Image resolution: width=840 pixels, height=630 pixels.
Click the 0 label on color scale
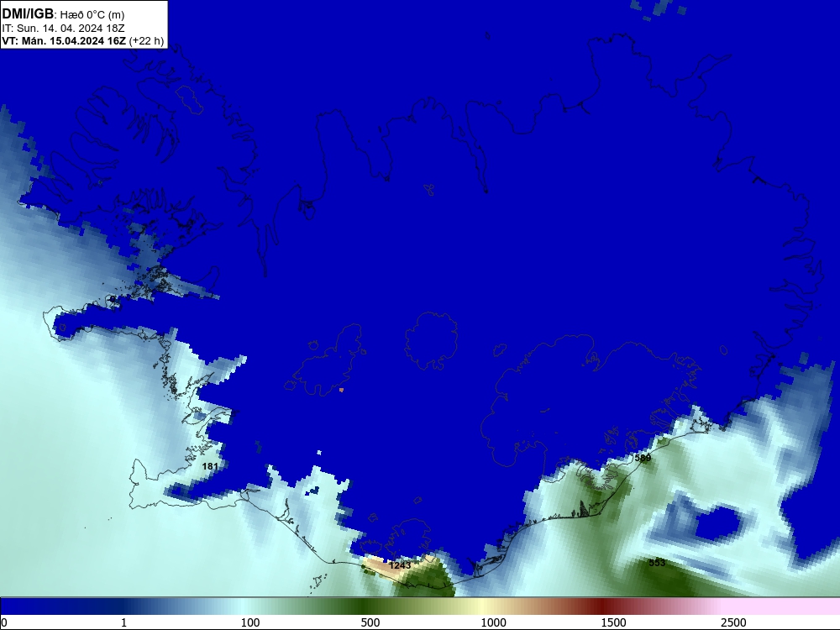click(x=4, y=622)
